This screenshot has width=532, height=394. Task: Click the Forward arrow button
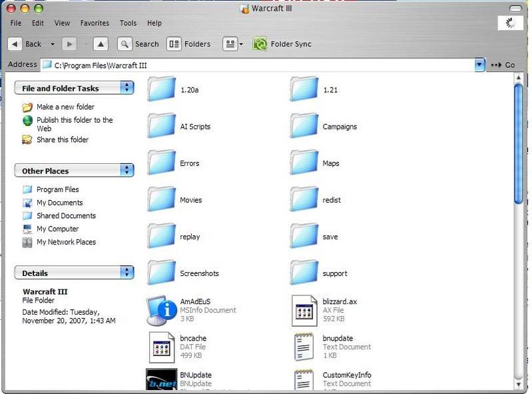(x=69, y=44)
